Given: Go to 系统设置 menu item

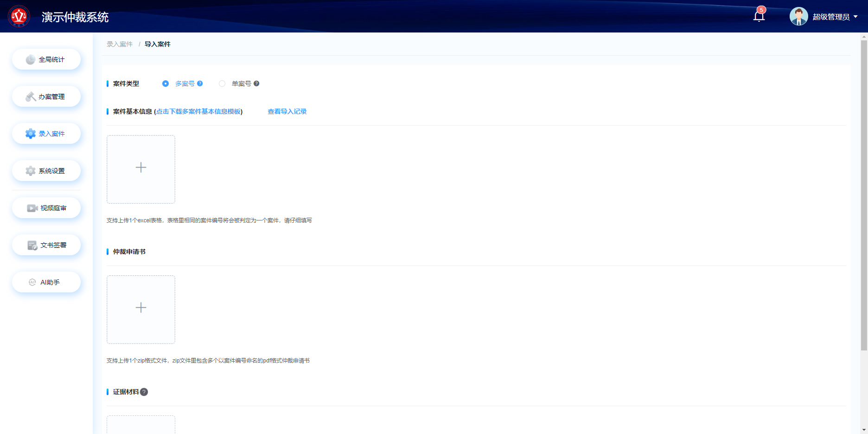Looking at the screenshot, I should click(x=46, y=171).
